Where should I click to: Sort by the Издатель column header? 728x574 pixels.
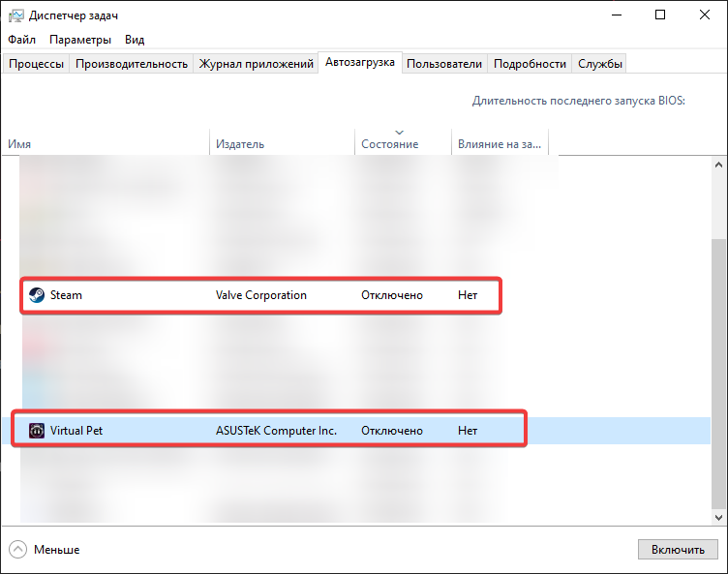(x=281, y=143)
